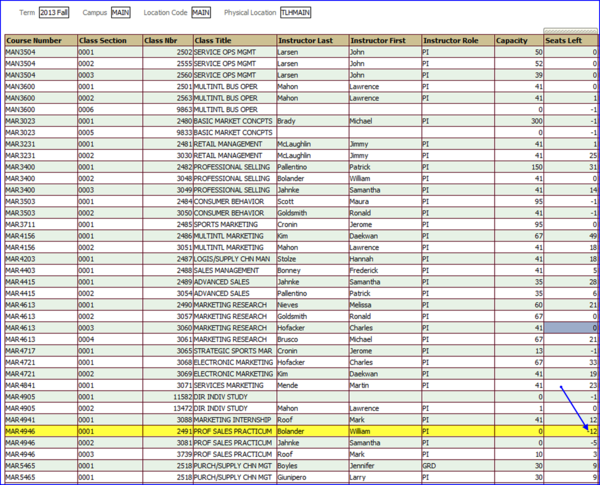Click the Physical Location field TLHMAIN

point(295,13)
